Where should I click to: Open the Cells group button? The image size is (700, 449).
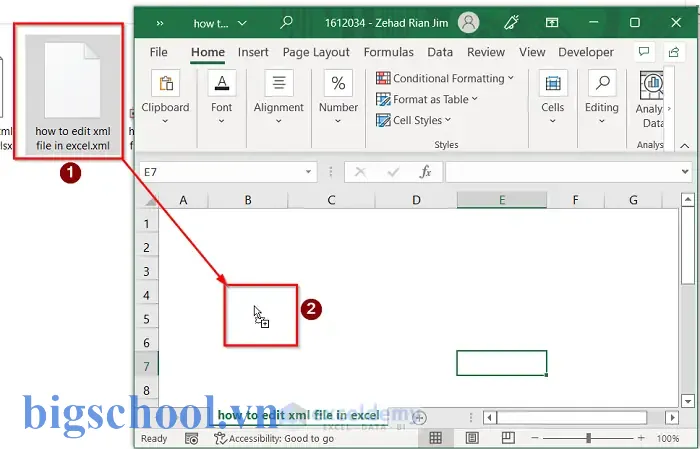(553, 97)
